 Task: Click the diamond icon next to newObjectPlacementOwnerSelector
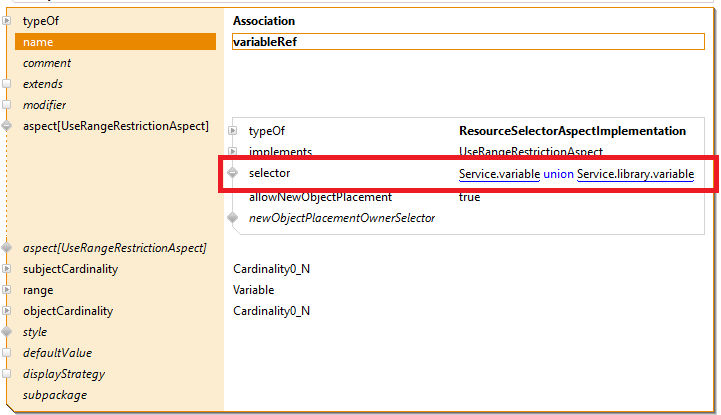click(x=233, y=218)
